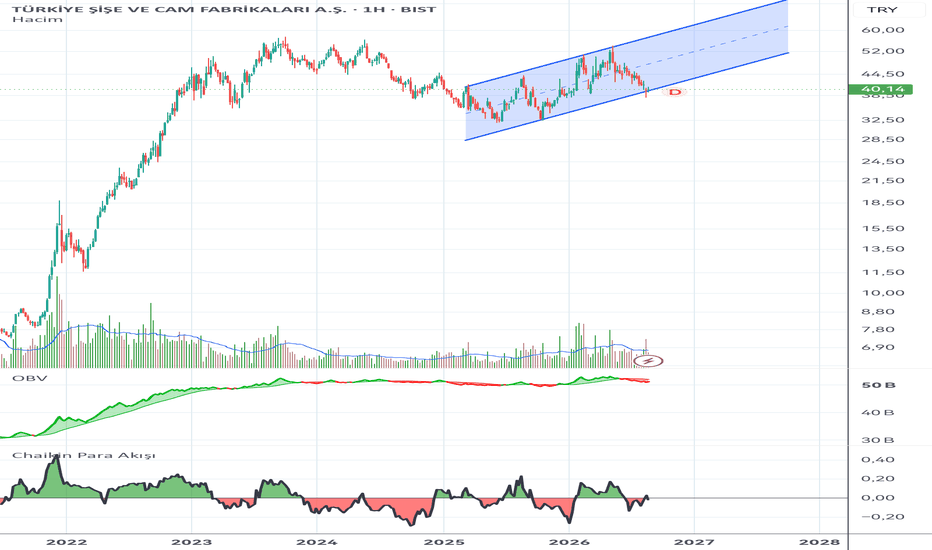
Task: Click the 21,50 price axis value
Action: [883, 180]
